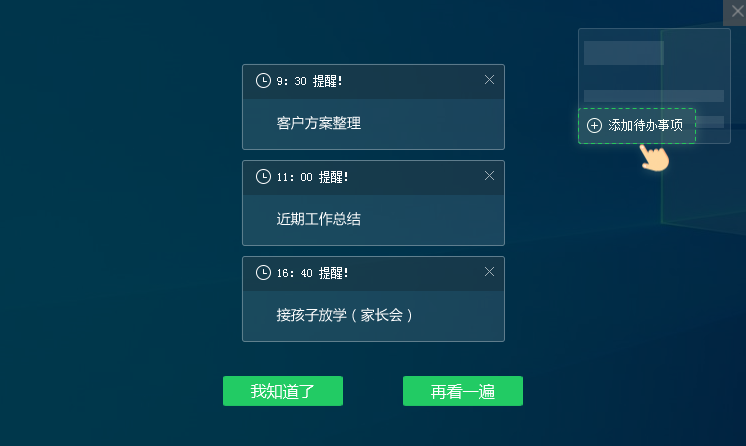
Task: Click the plus icon beside 添加待办事项
Action: [x=594, y=126]
